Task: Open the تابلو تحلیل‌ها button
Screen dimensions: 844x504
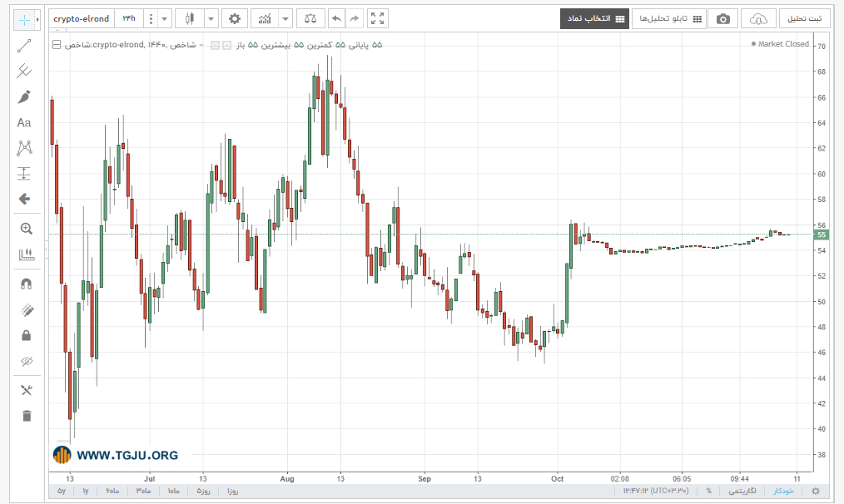Action: (x=669, y=19)
